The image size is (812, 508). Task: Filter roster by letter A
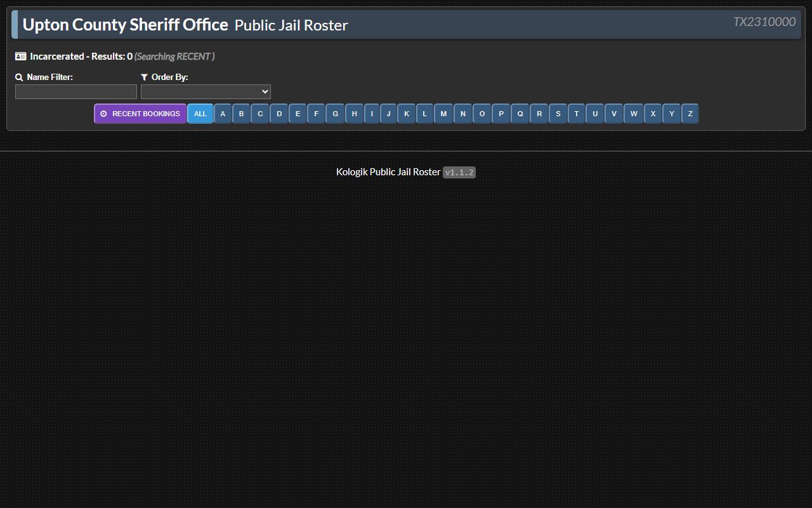223,114
